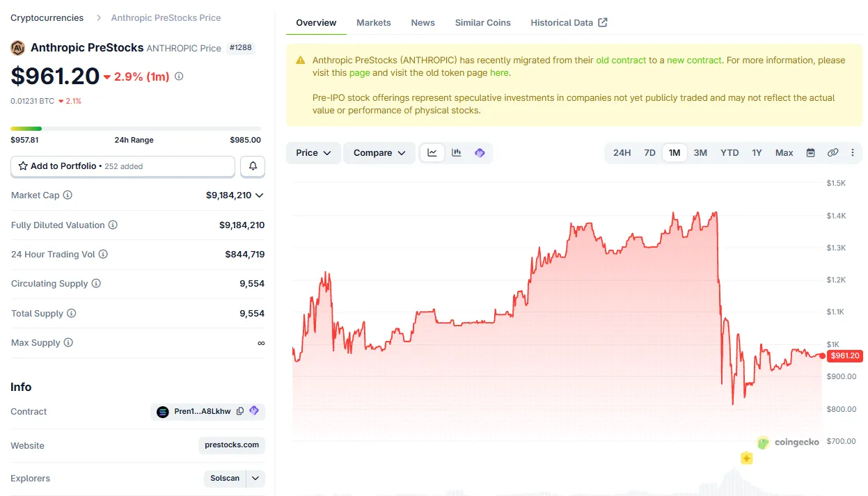Image resolution: width=868 pixels, height=496 pixels.
Task: Click the Anthropic PreStocks coin logo
Action: coord(17,48)
